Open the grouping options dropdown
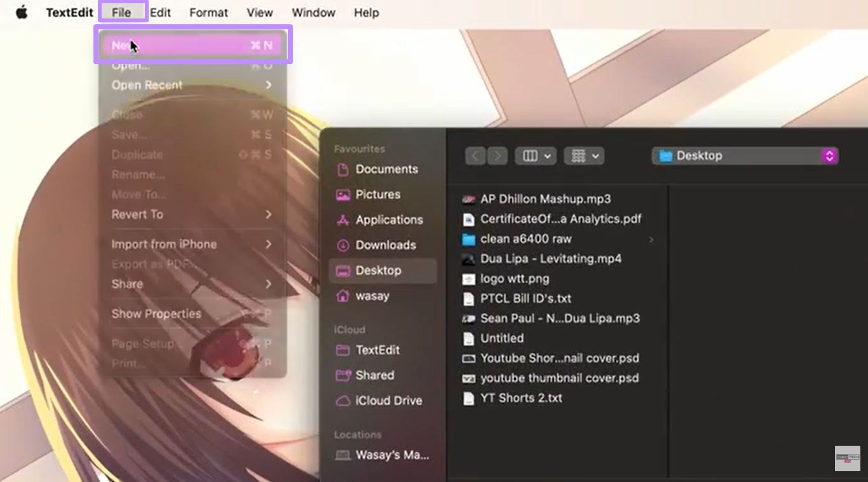 click(583, 156)
